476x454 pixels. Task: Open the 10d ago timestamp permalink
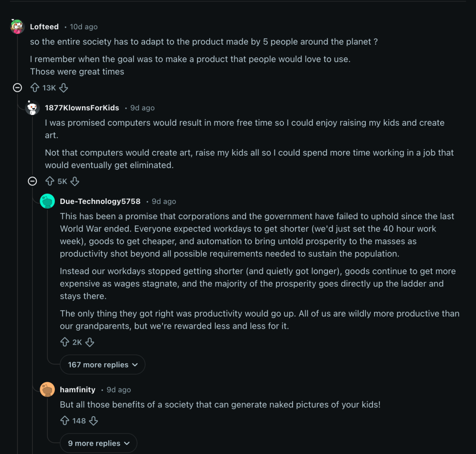coord(84,27)
